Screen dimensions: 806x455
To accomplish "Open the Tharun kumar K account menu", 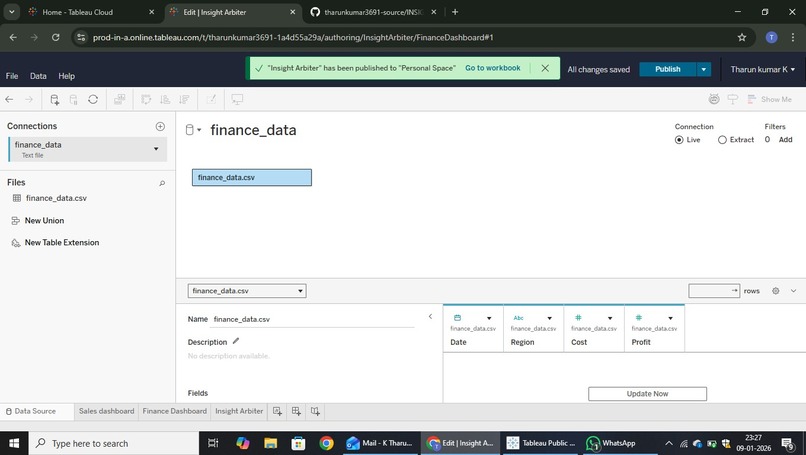I will [x=763, y=69].
